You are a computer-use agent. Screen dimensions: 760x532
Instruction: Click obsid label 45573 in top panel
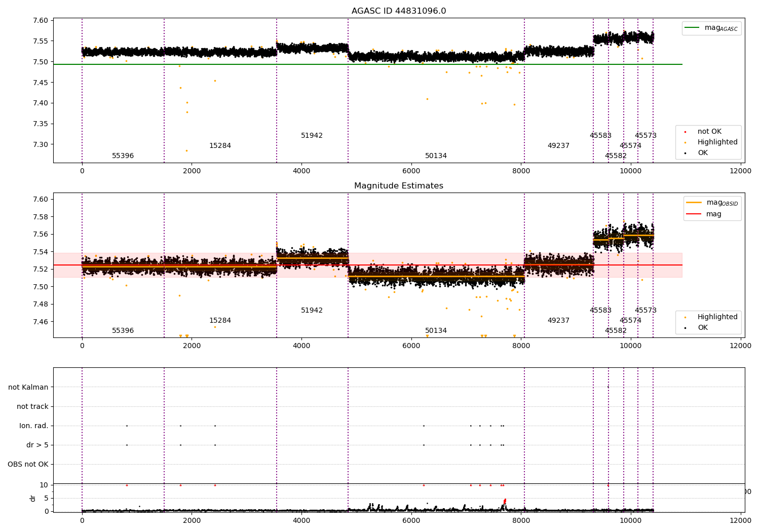(645, 136)
